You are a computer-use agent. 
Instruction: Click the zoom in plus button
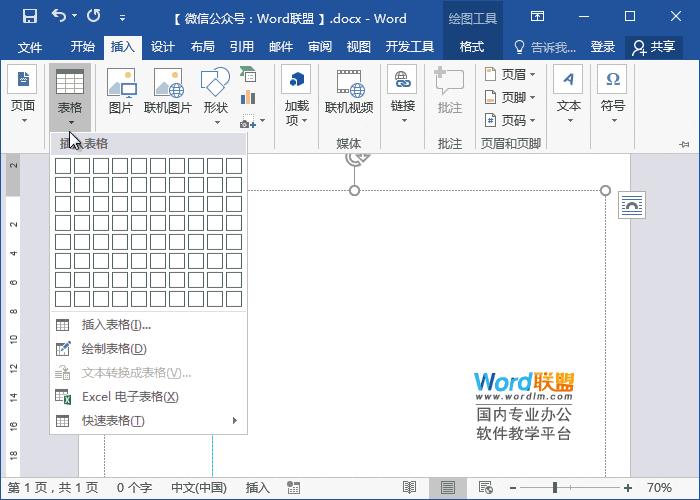point(628,488)
